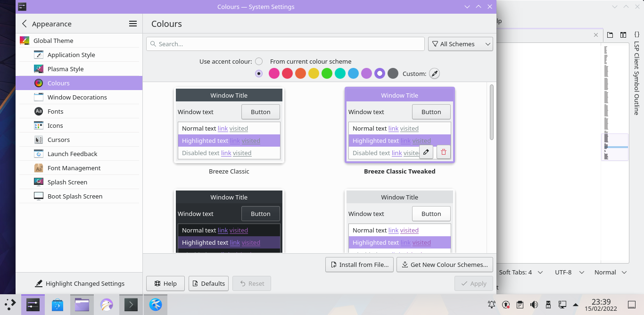The width and height of the screenshot is (644, 315).
Task: Click the custom accent colour picker icon
Action: [434, 74]
